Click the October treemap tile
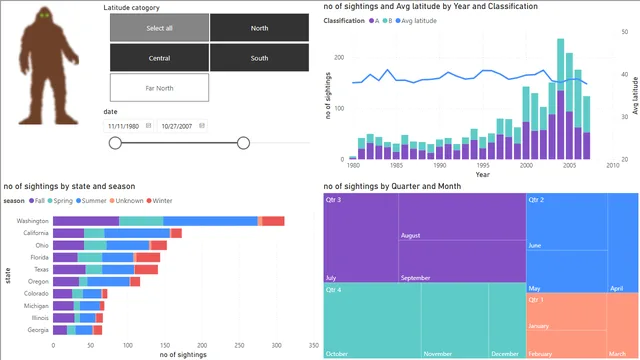The width and height of the screenshot is (640, 360). pyautogui.click(x=372, y=321)
